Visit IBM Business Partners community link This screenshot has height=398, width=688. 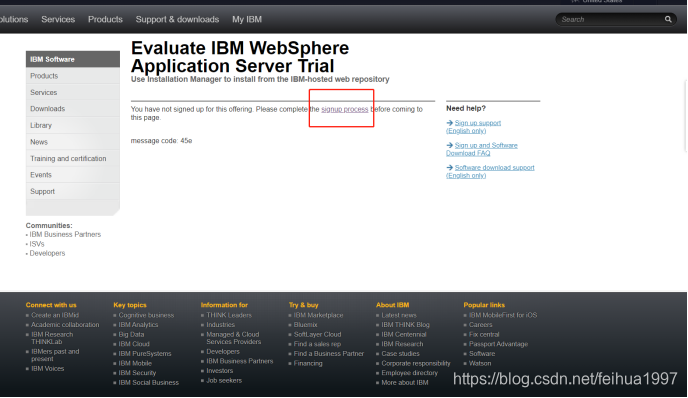65,234
